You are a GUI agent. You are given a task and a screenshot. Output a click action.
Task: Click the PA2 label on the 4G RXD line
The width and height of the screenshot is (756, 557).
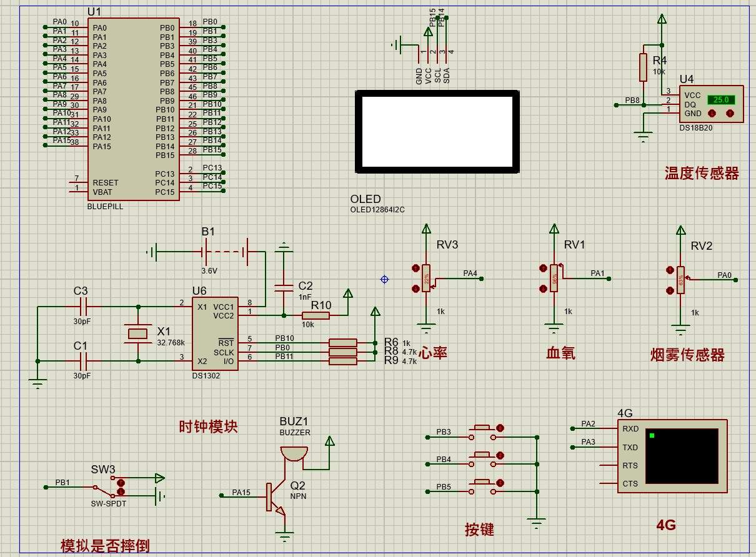588,424
